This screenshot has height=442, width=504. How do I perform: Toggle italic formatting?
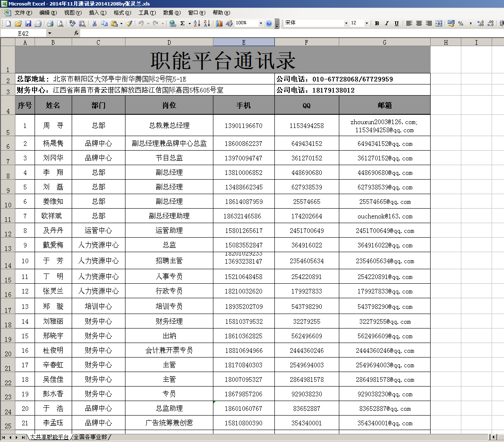point(387,23)
